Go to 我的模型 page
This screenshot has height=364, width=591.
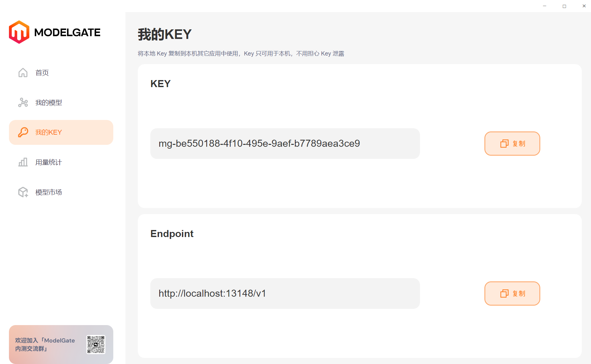point(49,103)
